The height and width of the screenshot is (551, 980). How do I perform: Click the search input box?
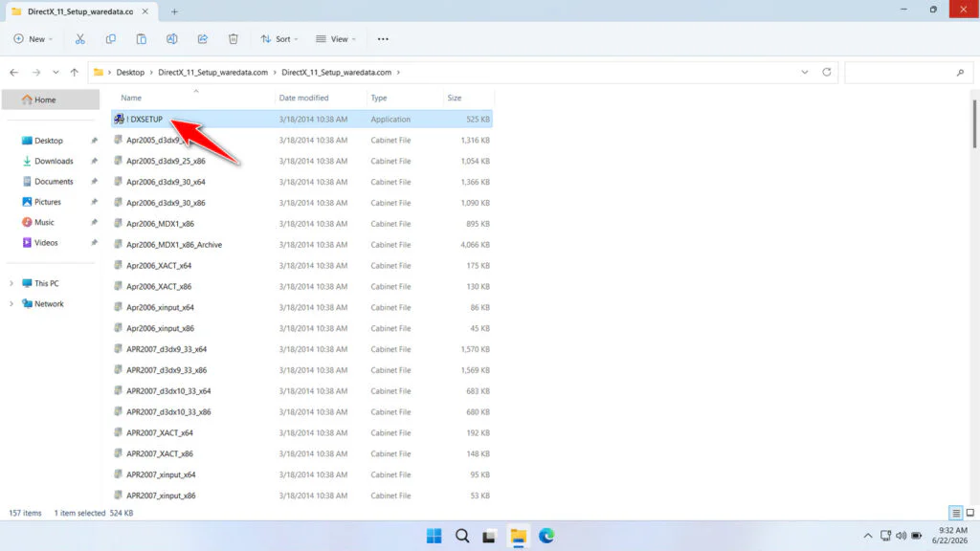[908, 73]
